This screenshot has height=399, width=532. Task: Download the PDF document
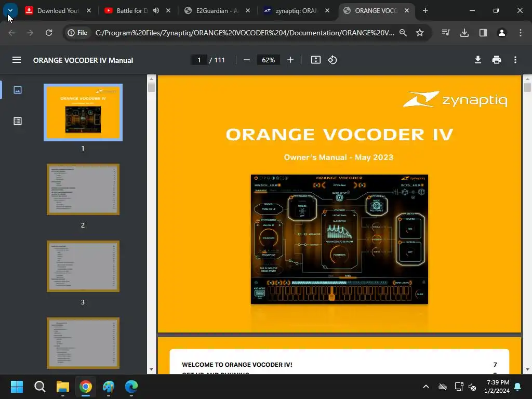coord(478,60)
